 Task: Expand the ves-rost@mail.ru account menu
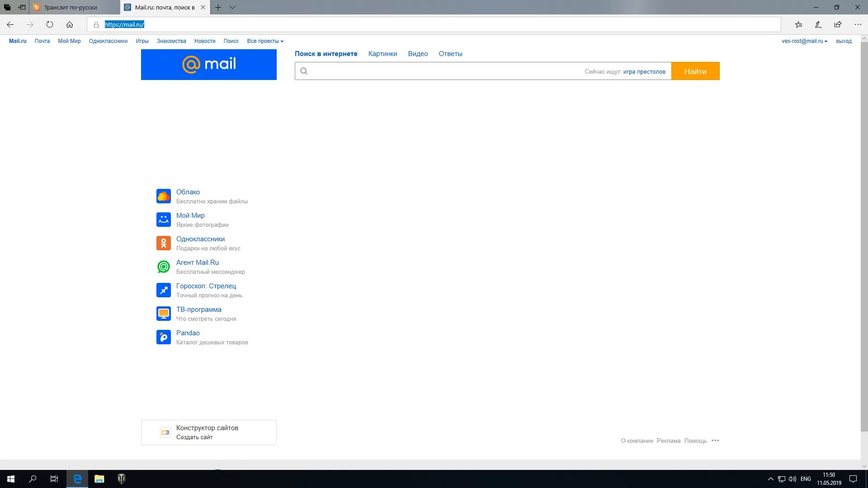[805, 41]
